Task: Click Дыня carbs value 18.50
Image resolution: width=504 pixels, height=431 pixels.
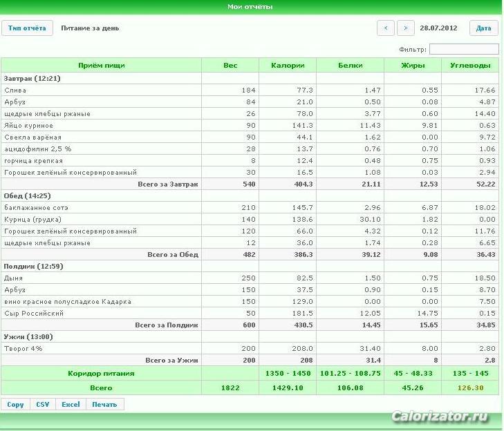Action: tap(485, 278)
